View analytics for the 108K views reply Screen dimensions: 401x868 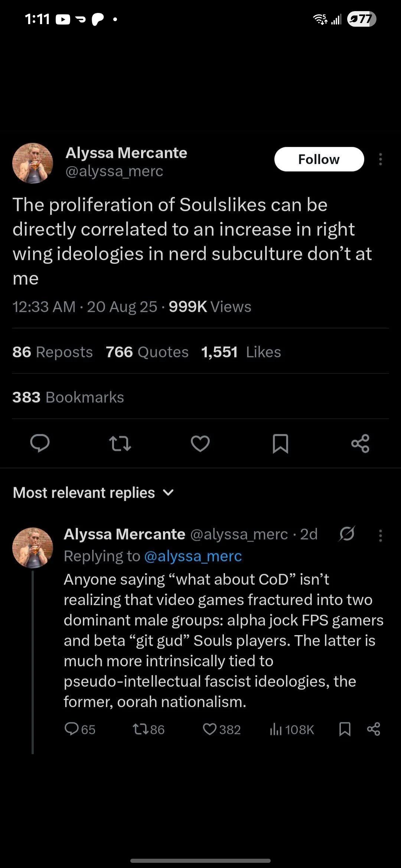point(292,729)
